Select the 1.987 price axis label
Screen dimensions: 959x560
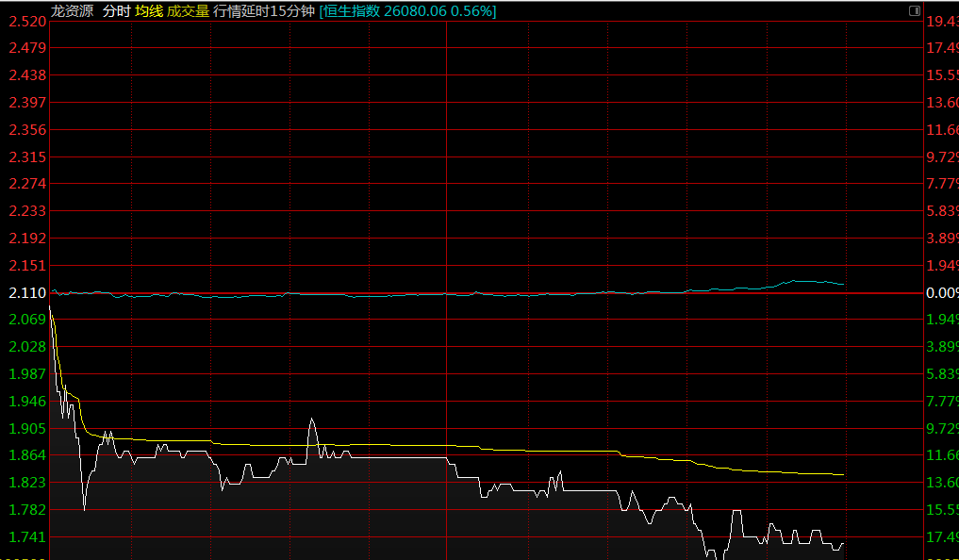coord(26,374)
